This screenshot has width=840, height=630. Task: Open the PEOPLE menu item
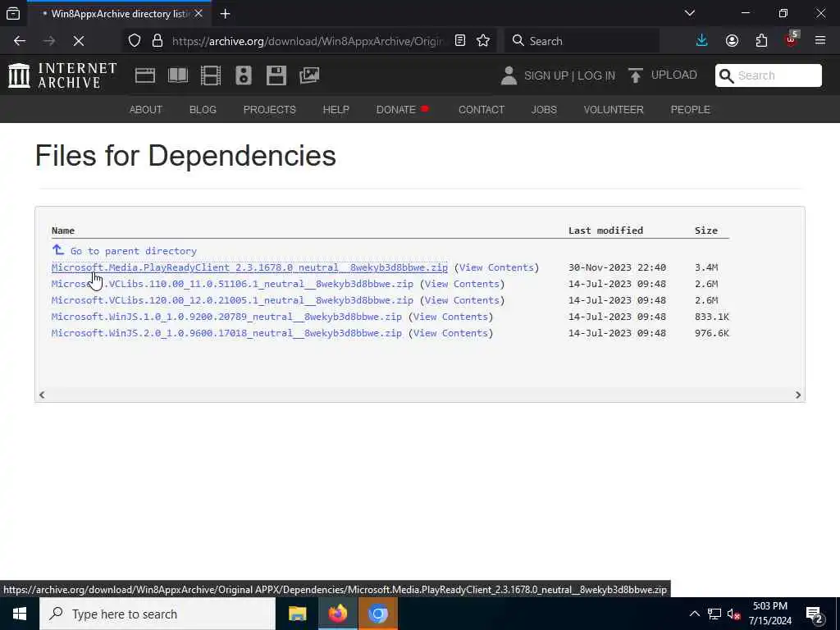pyautogui.click(x=690, y=109)
